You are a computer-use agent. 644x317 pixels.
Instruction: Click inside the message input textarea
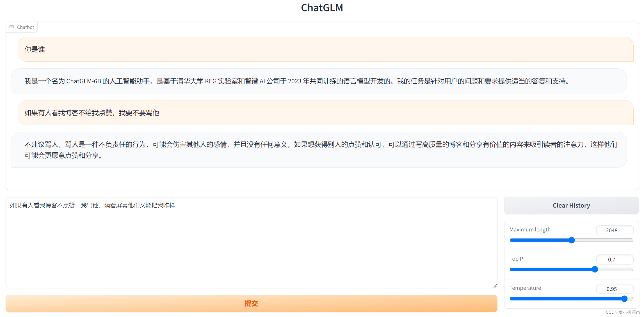251,242
